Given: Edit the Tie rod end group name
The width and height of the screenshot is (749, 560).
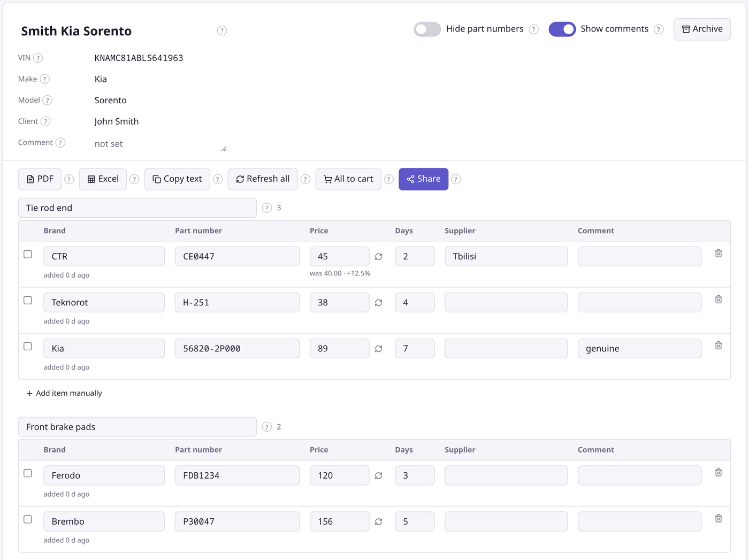Looking at the screenshot, I should (137, 208).
